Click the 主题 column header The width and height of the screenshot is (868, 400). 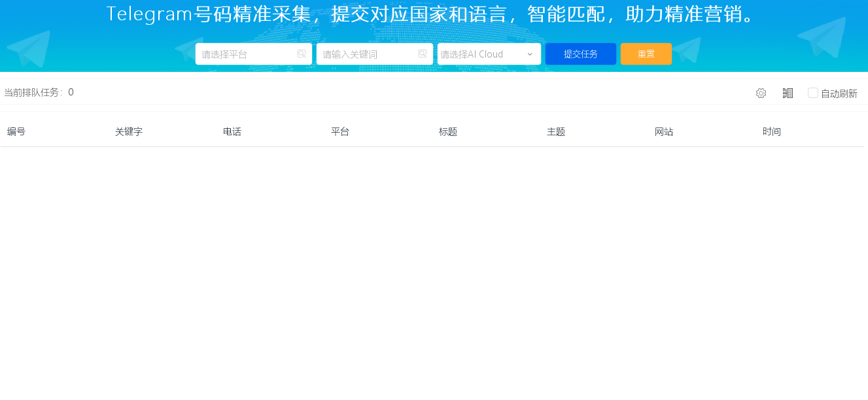[x=556, y=131]
